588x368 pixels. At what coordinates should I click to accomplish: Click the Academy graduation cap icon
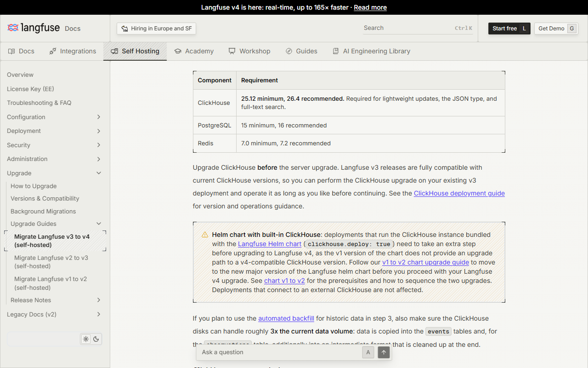click(178, 51)
